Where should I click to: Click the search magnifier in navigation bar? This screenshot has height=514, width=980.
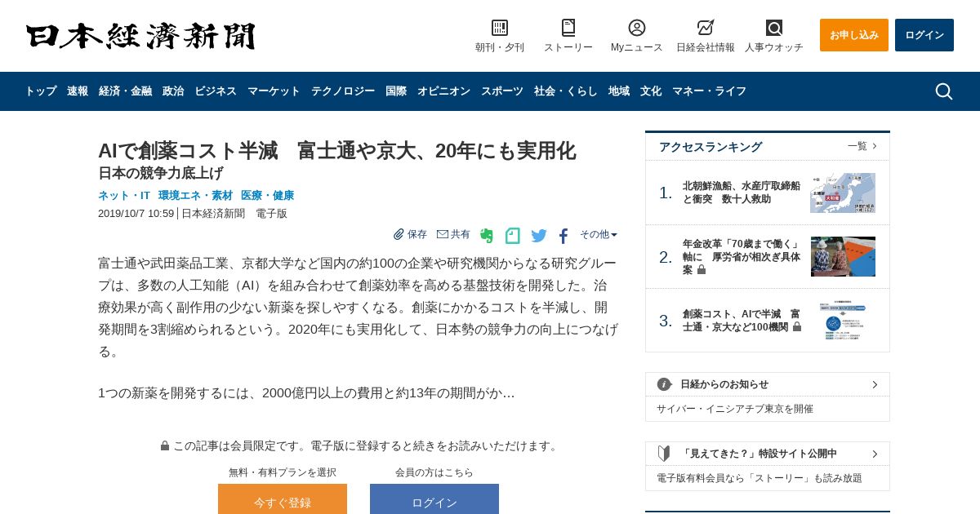(x=944, y=91)
